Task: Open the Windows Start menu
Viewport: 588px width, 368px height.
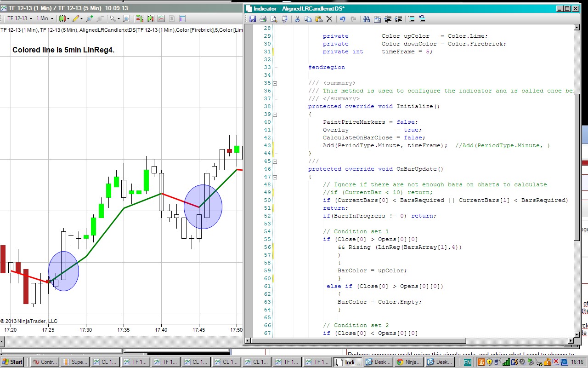Action: 12,362
